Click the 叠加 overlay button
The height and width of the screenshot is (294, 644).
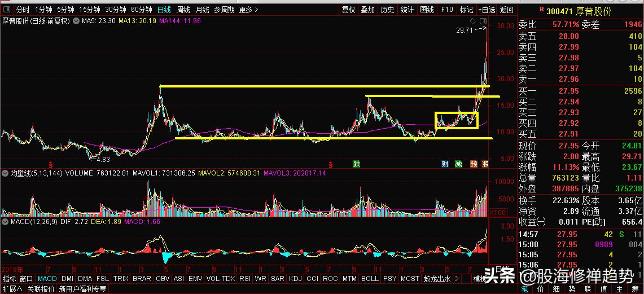[368, 10]
